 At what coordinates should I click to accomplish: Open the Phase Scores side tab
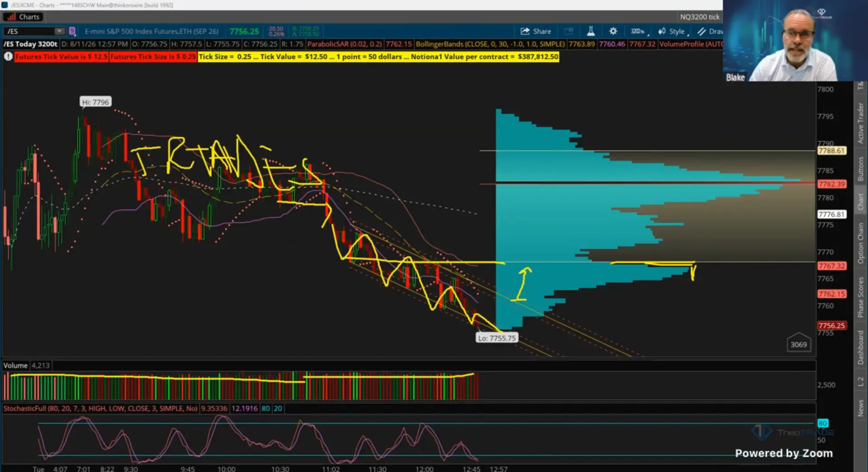click(x=860, y=297)
